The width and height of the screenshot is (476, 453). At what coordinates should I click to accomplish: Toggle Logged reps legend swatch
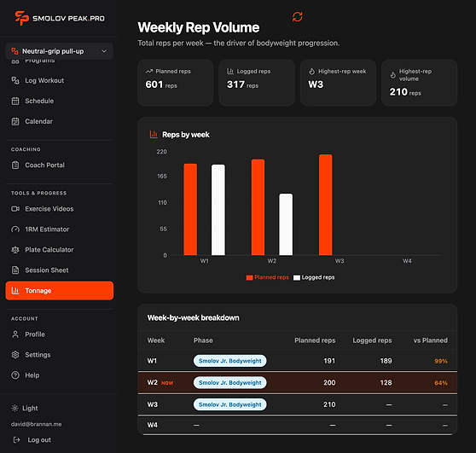[297, 277]
